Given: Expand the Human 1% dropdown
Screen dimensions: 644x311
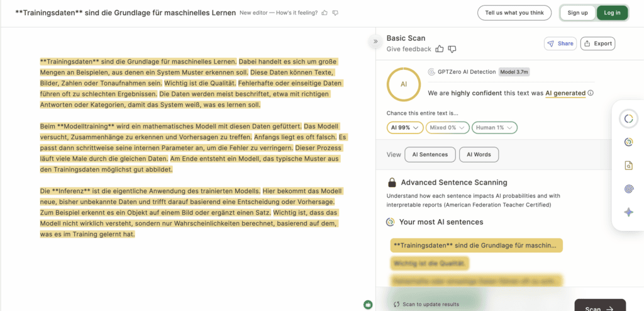Looking at the screenshot, I should 494,128.
